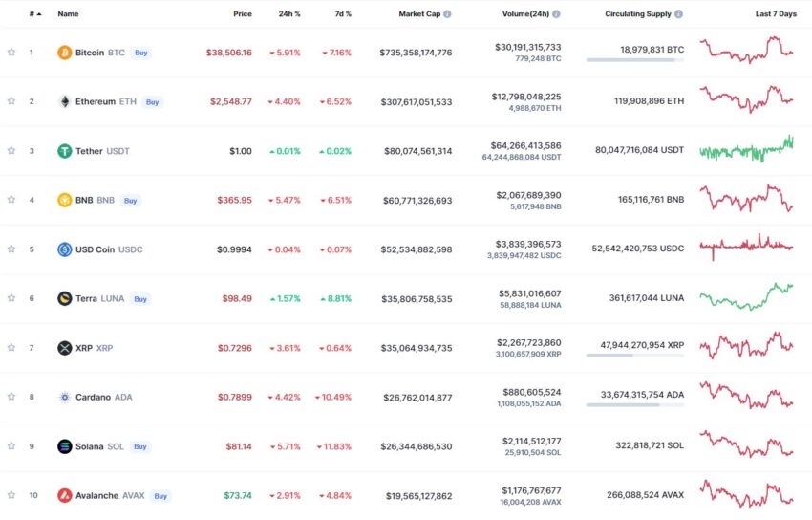The height and width of the screenshot is (520, 812).
Task: Toggle the Avalanche watchlist star
Action: point(11,494)
